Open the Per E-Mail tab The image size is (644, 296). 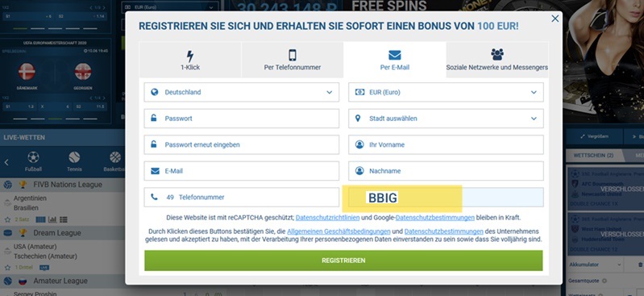[x=394, y=60]
